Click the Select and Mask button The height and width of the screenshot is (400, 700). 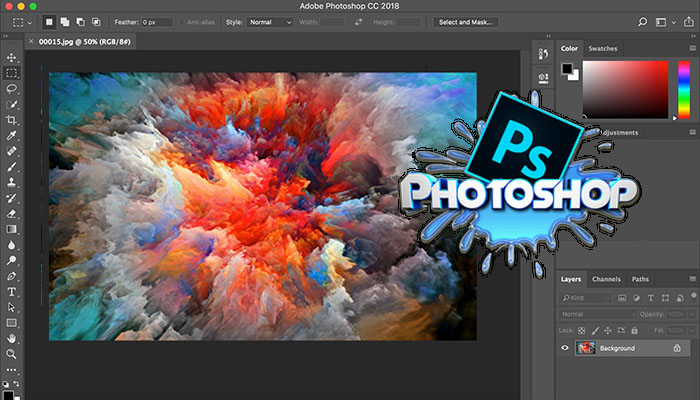tap(466, 22)
